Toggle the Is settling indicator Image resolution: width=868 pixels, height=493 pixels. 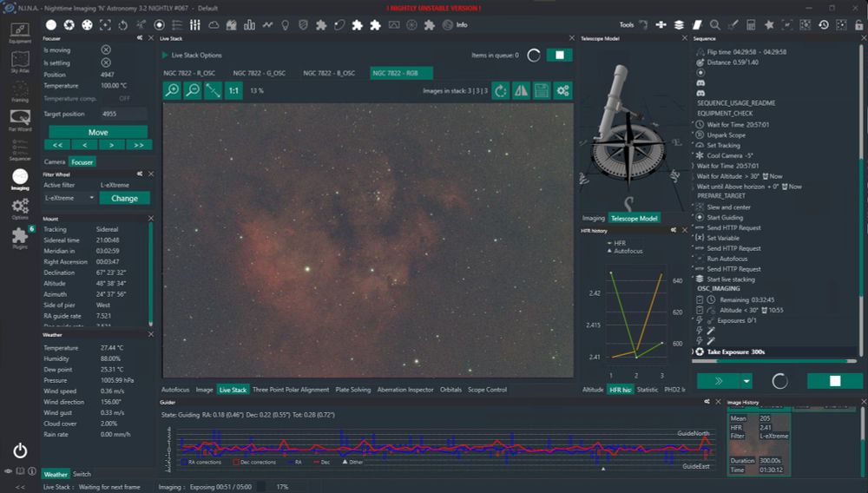click(x=106, y=62)
